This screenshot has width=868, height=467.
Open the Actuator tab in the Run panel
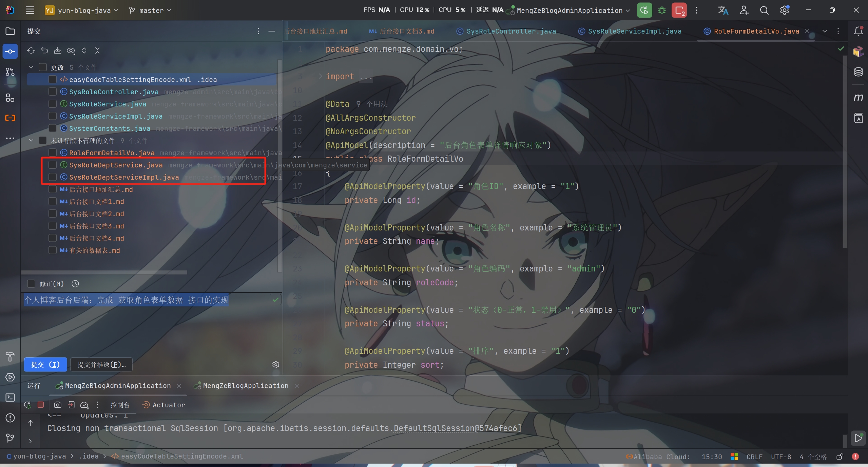click(x=164, y=405)
